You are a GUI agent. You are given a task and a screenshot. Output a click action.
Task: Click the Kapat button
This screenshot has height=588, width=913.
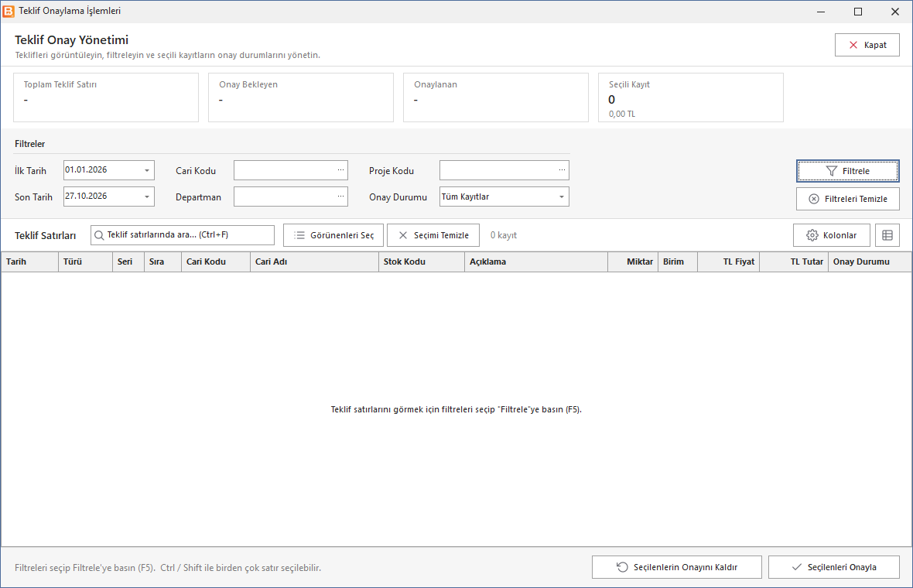(867, 45)
